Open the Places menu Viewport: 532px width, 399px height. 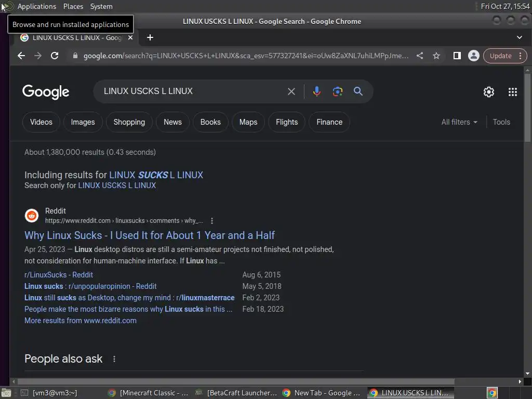click(x=73, y=6)
